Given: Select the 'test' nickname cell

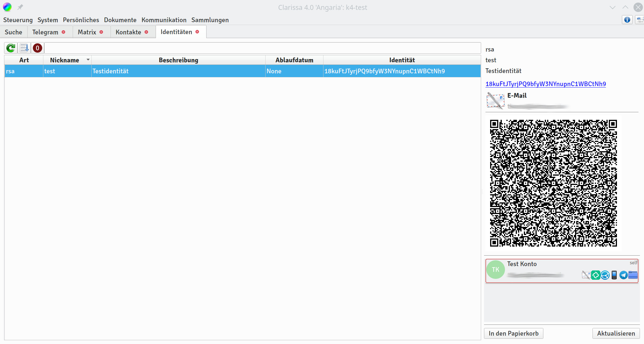Looking at the screenshot, I should click(67, 71).
